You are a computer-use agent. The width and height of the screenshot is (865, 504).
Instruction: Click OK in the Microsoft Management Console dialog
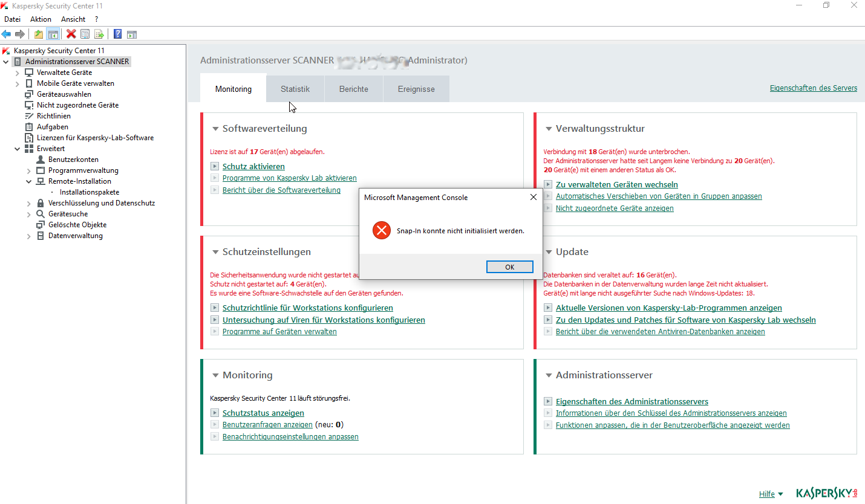pyautogui.click(x=510, y=267)
